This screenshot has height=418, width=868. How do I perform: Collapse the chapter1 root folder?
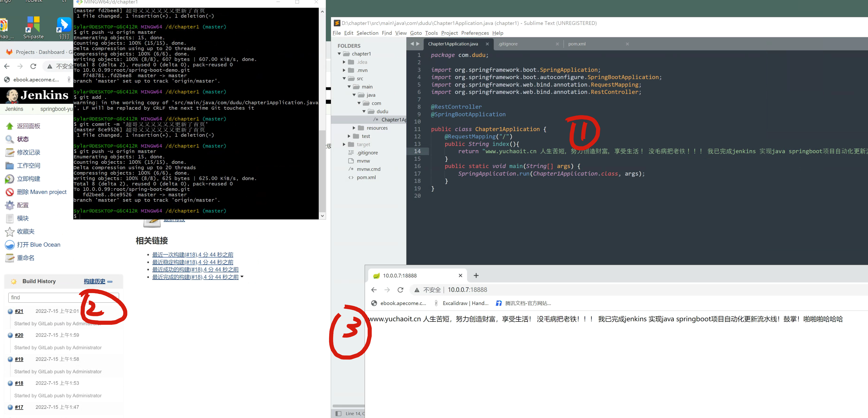(x=339, y=54)
